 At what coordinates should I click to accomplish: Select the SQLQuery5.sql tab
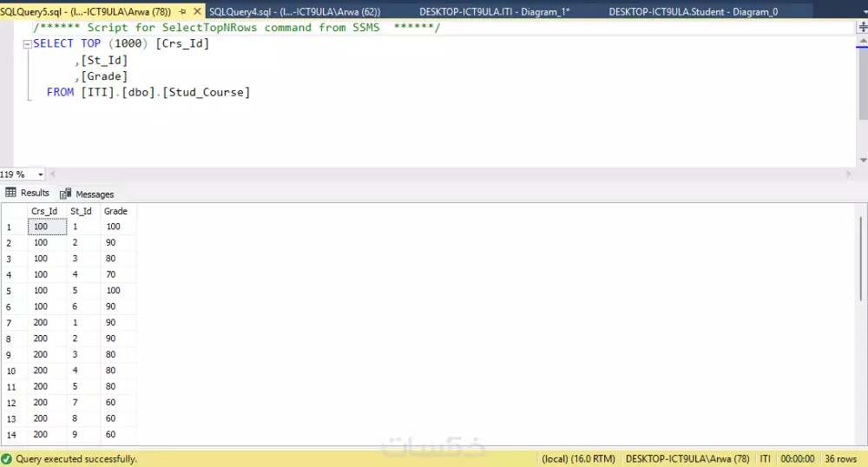[x=85, y=11]
